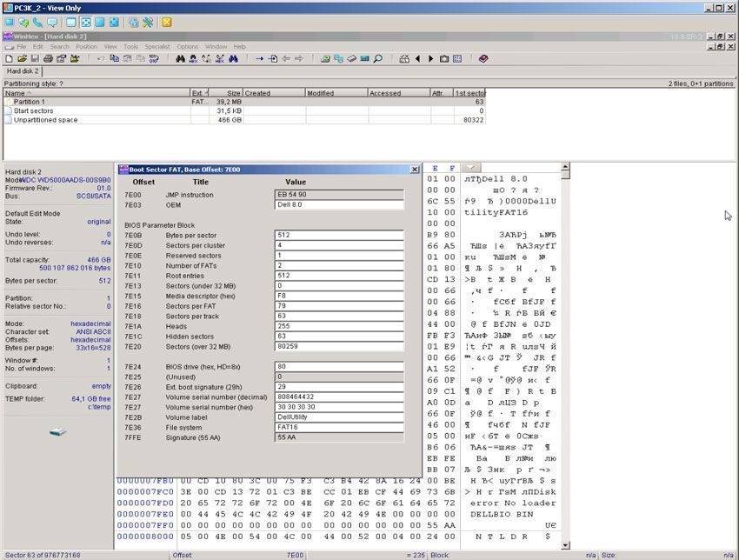
Task: Click the magnifier icon in WinHex toolbar
Action: click(x=378, y=59)
